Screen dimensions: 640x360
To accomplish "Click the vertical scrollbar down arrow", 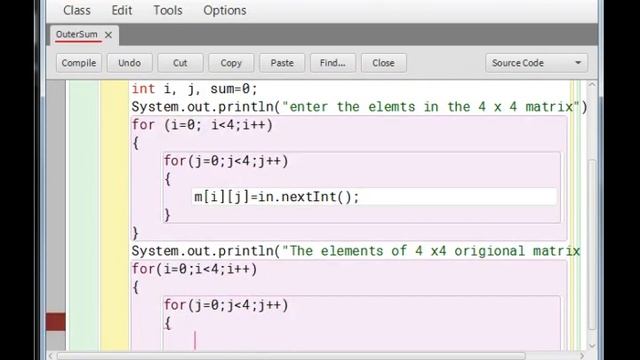I will [x=592, y=346].
